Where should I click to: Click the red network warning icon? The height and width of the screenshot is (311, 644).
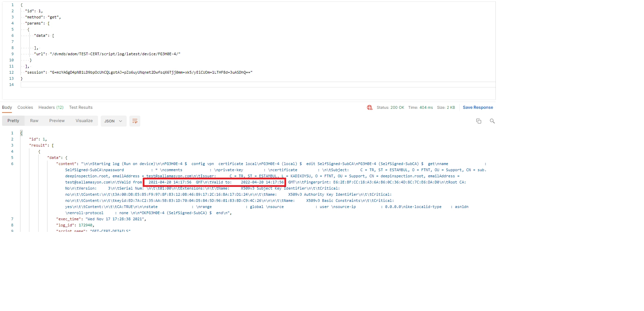[370, 107]
